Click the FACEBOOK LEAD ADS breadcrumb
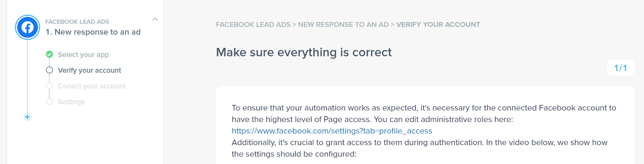The height and width of the screenshot is (164, 644). (253, 25)
